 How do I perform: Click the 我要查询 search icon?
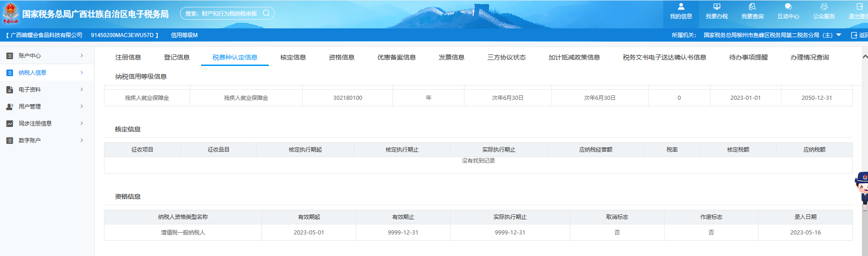point(752,7)
